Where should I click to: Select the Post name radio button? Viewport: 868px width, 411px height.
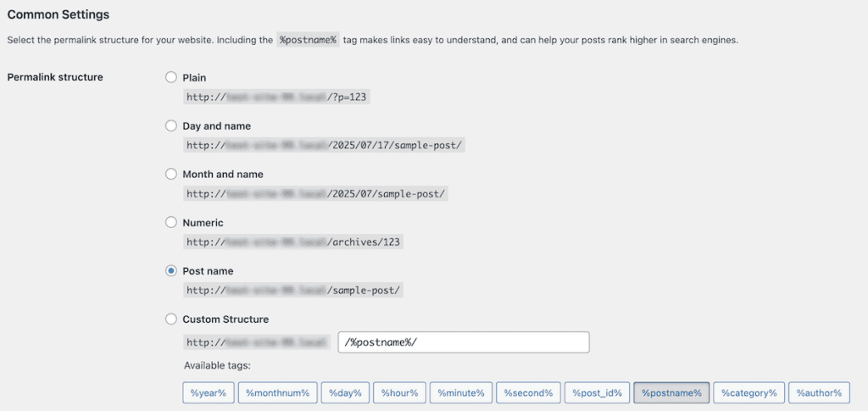click(x=171, y=271)
